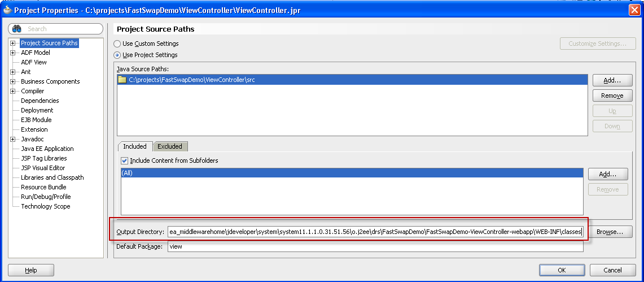Select ADF Model in the tree
Image resolution: width=644 pixels, height=282 pixels.
click(36, 53)
